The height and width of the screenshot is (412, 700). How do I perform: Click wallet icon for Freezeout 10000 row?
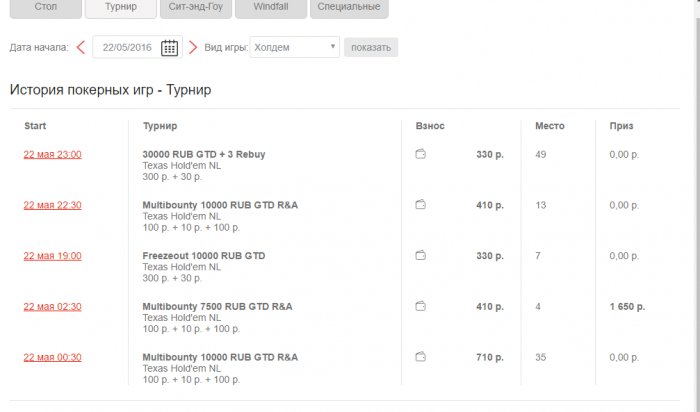tap(421, 256)
